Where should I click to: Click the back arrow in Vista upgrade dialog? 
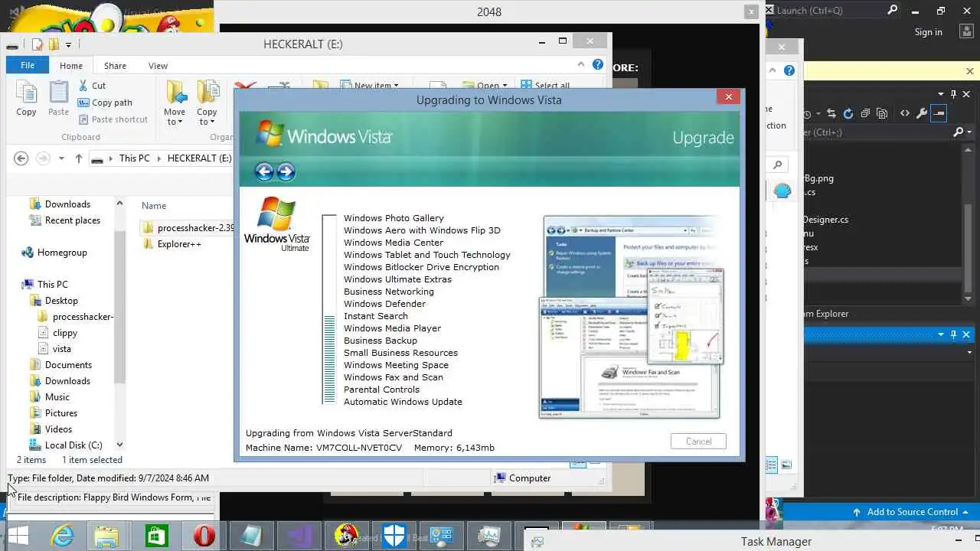264,171
